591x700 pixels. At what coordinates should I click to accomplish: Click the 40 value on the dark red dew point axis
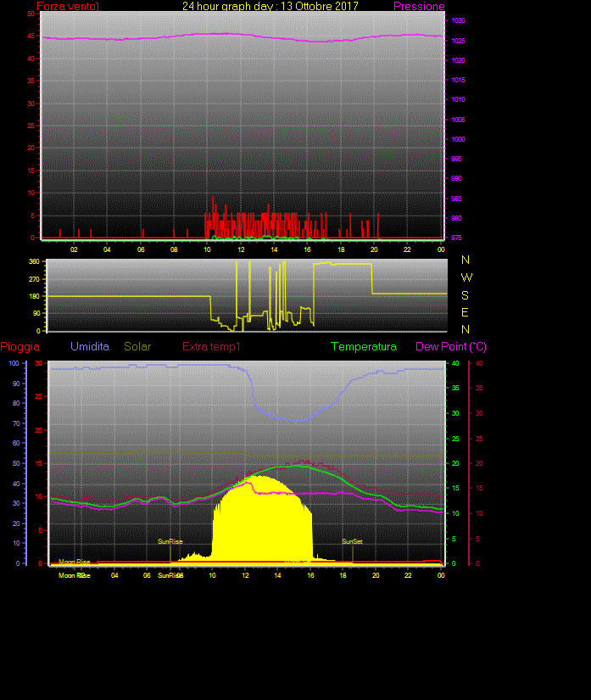479,363
